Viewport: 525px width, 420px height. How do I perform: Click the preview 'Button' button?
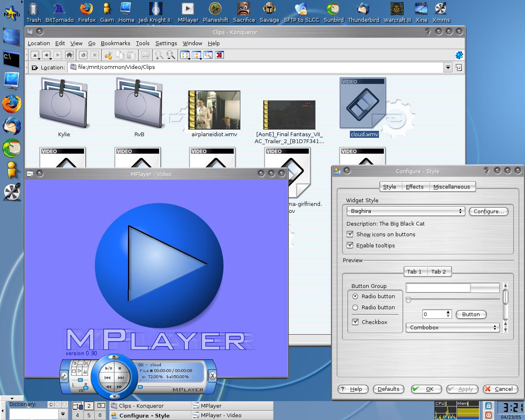(471, 314)
